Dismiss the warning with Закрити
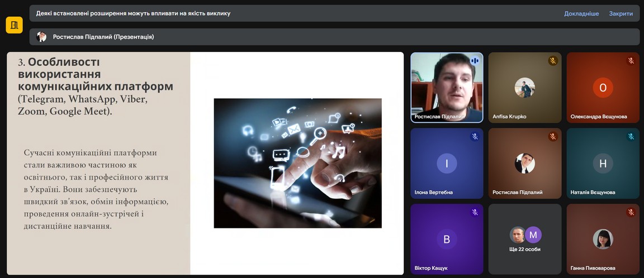 [x=621, y=13]
